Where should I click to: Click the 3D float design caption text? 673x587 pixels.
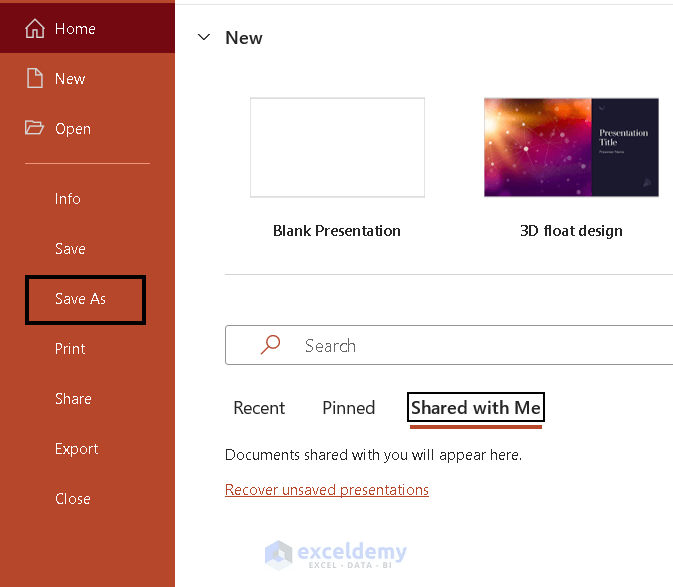pos(571,231)
